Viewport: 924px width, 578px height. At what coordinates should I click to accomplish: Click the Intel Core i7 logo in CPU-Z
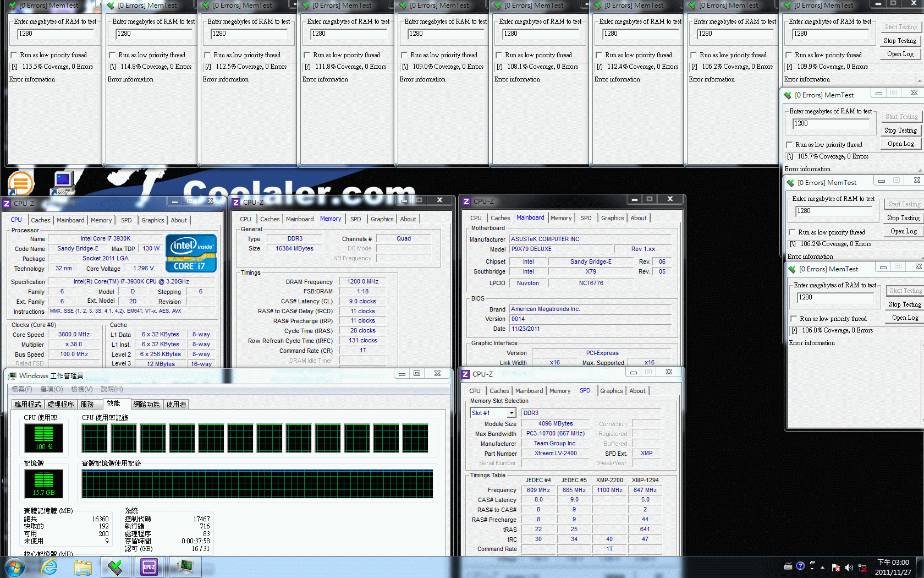click(191, 253)
